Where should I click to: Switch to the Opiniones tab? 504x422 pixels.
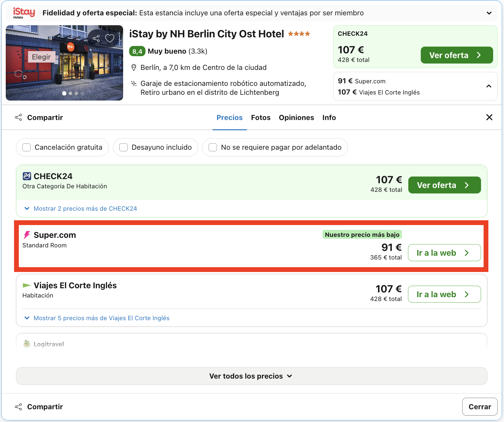point(296,117)
